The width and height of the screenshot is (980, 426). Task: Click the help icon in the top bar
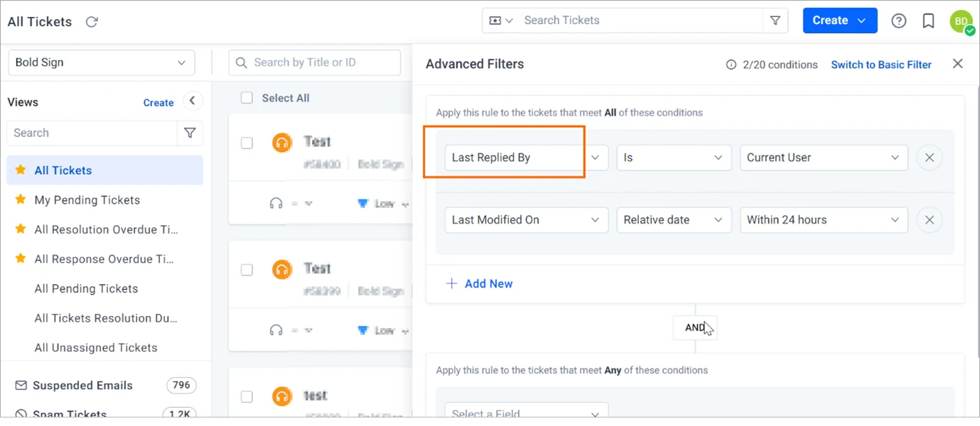click(x=898, y=21)
